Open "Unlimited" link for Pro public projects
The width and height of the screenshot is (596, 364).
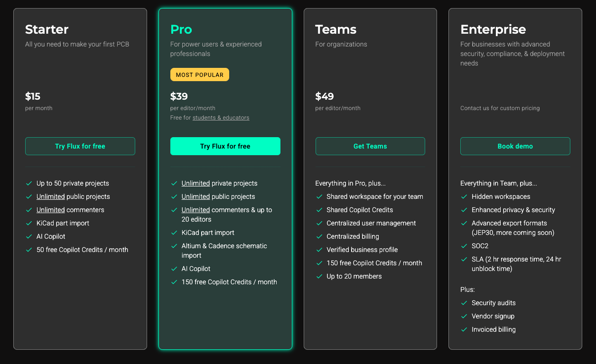[196, 196]
